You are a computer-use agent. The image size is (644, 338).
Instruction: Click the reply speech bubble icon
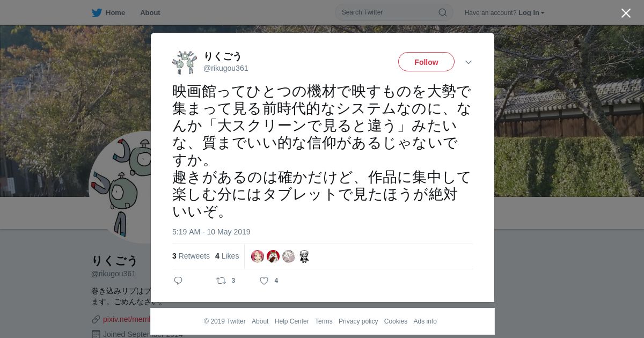point(178,281)
